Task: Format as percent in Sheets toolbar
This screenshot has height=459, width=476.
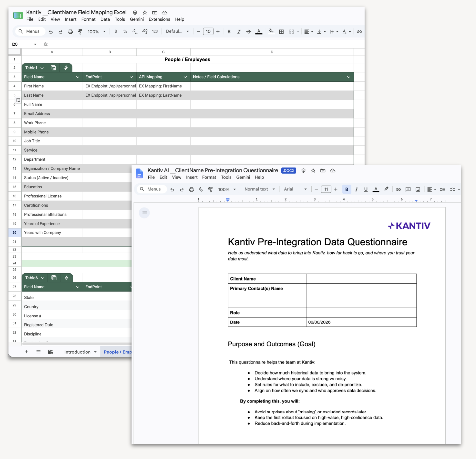Action: pos(125,31)
